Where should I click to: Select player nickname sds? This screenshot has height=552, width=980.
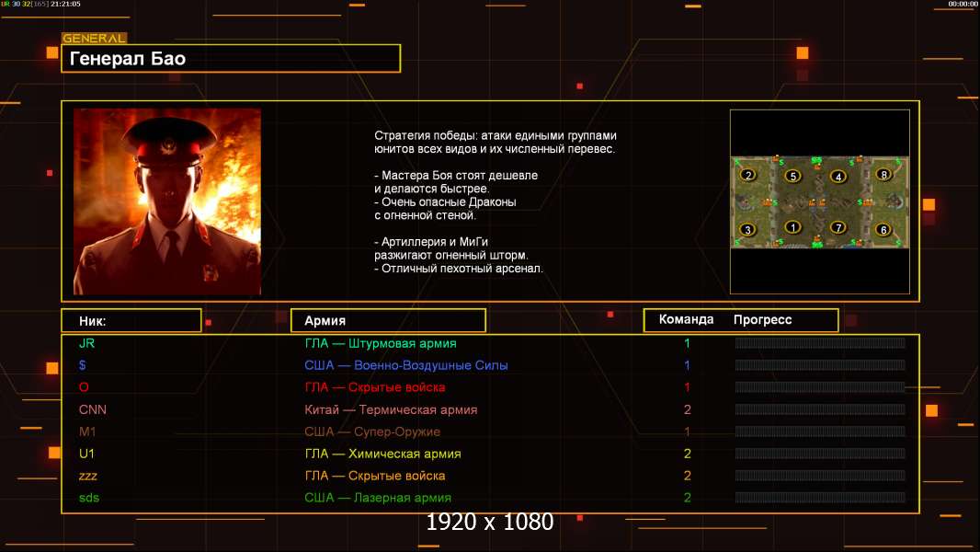tap(89, 498)
